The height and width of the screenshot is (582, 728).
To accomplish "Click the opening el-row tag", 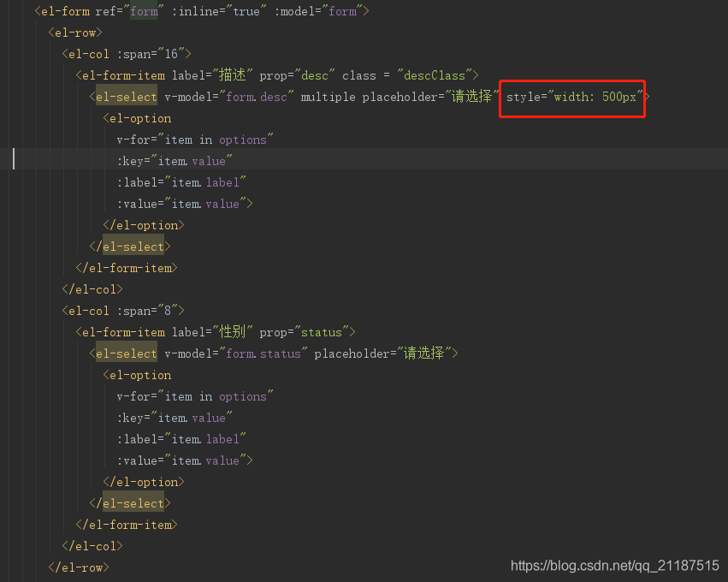I will (x=75, y=33).
